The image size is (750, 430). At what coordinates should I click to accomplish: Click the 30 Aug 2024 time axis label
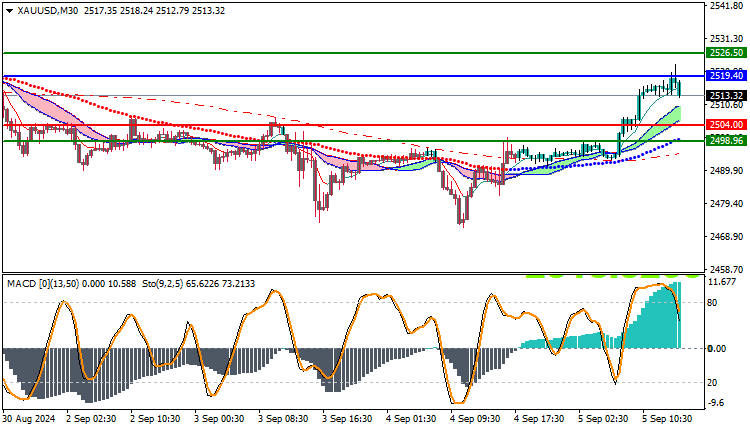[x=29, y=419]
